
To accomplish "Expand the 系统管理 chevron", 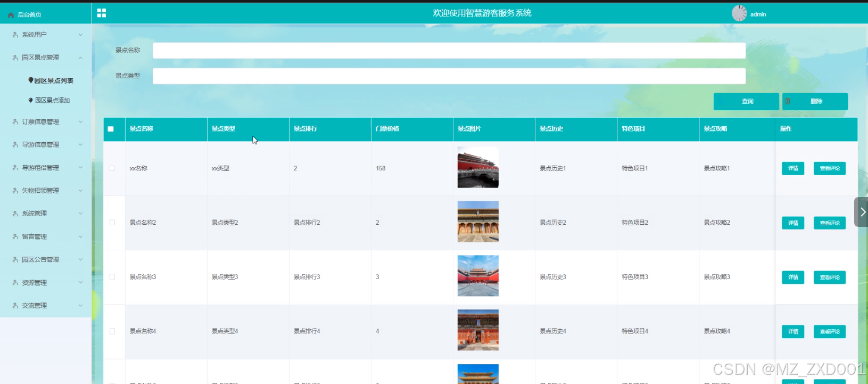I will coord(80,214).
